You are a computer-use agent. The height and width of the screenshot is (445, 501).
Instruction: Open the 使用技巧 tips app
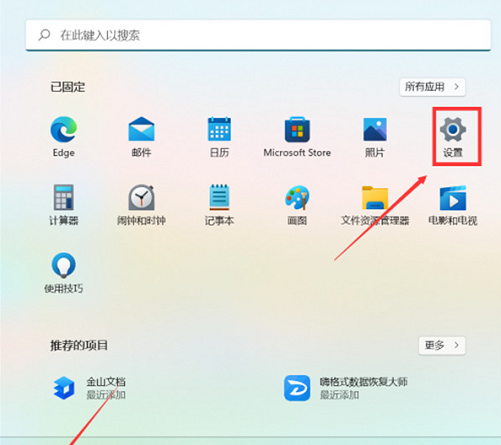coord(64,273)
